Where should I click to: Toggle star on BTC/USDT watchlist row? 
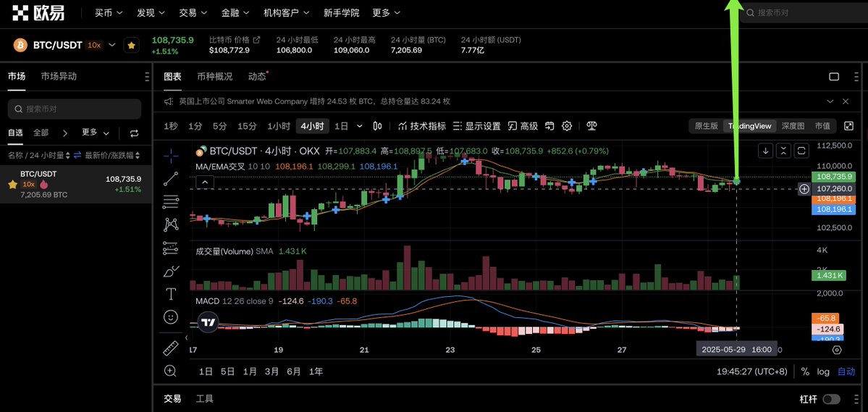pyautogui.click(x=12, y=185)
